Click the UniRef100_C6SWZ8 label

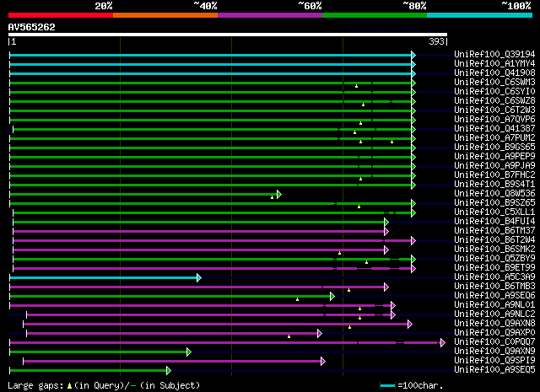494,101
